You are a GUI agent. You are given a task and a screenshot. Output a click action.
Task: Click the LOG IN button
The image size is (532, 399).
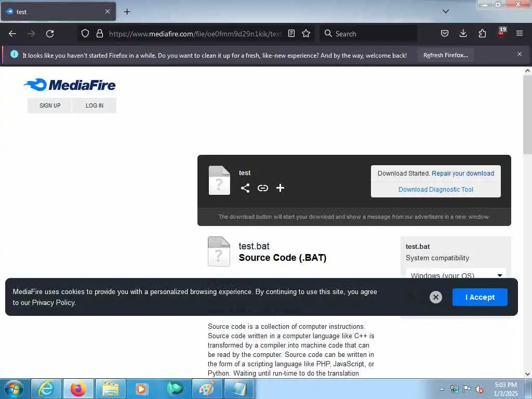coord(95,105)
